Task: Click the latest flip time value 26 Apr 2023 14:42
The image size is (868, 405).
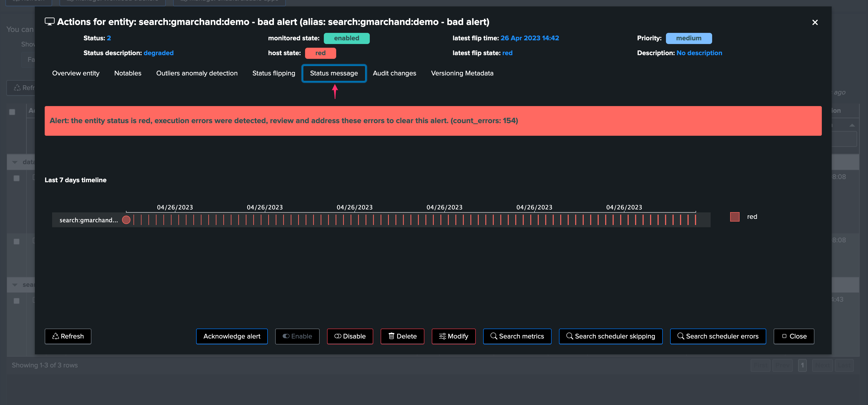Action: coord(530,38)
